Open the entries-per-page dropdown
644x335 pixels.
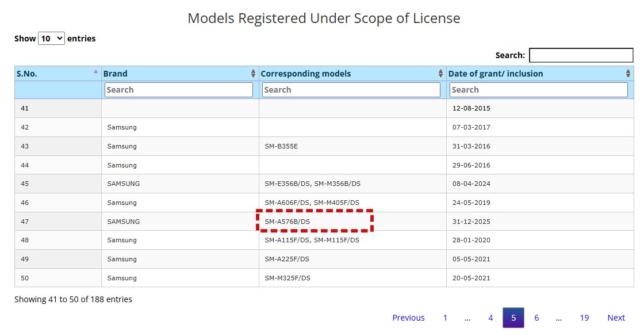click(x=51, y=39)
